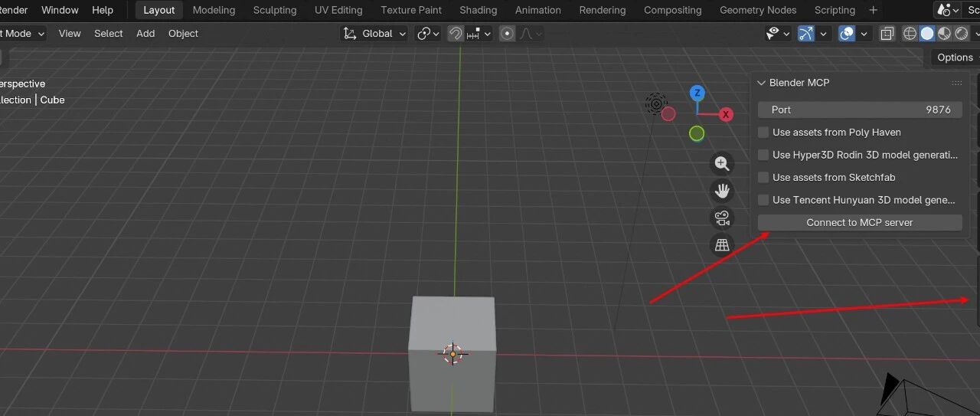
Task: Switch to Animation workspace tab
Action: point(538,10)
